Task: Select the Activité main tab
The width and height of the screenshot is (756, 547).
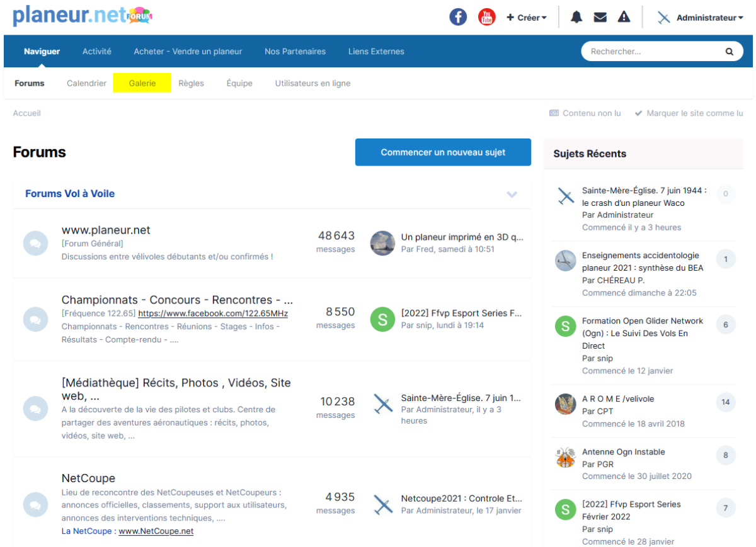Action: pyautogui.click(x=97, y=52)
